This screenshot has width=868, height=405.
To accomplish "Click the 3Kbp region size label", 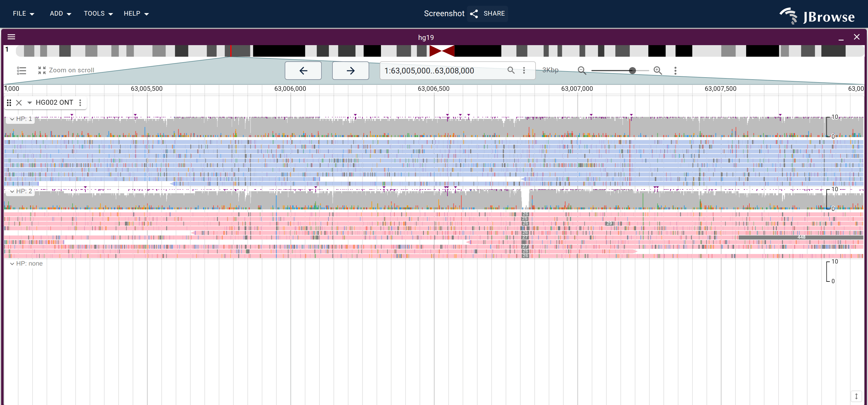I will coord(550,70).
